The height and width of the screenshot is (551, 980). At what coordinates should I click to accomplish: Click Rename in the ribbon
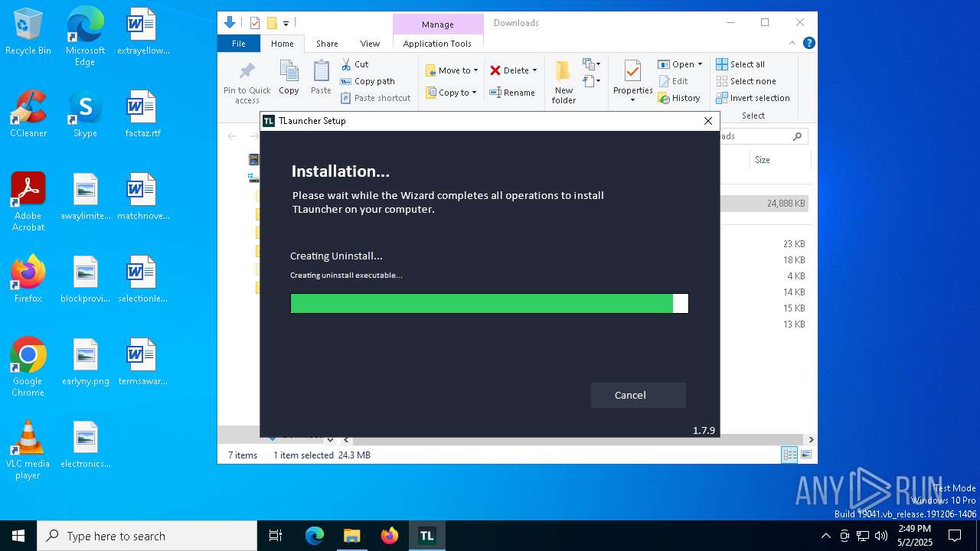pos(512,93)
